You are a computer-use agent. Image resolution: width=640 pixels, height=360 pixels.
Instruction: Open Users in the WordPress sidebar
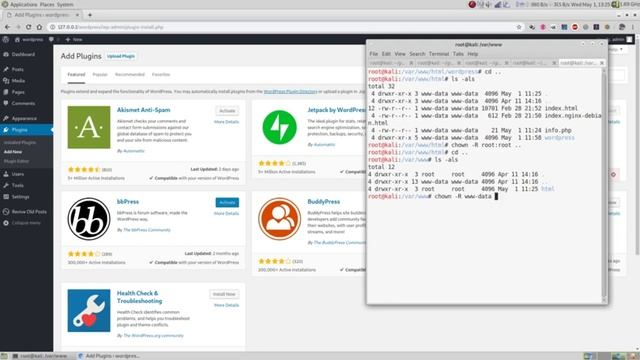coord(18,174)
